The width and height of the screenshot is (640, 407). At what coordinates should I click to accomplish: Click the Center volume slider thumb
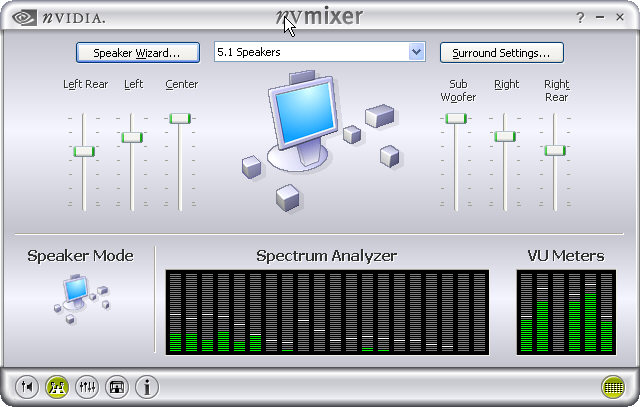[x=180, y=118]
